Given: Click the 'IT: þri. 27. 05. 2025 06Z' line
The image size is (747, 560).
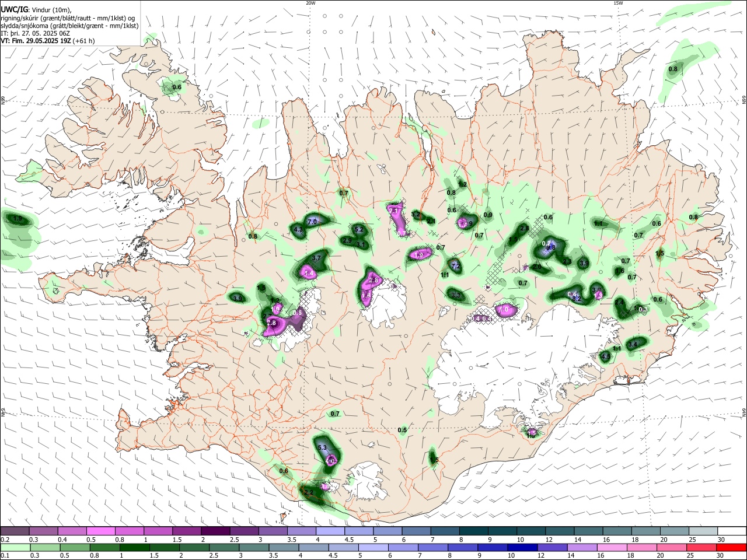Looking at the screenshot, I should pyautogui.click(x=35, y=33).
